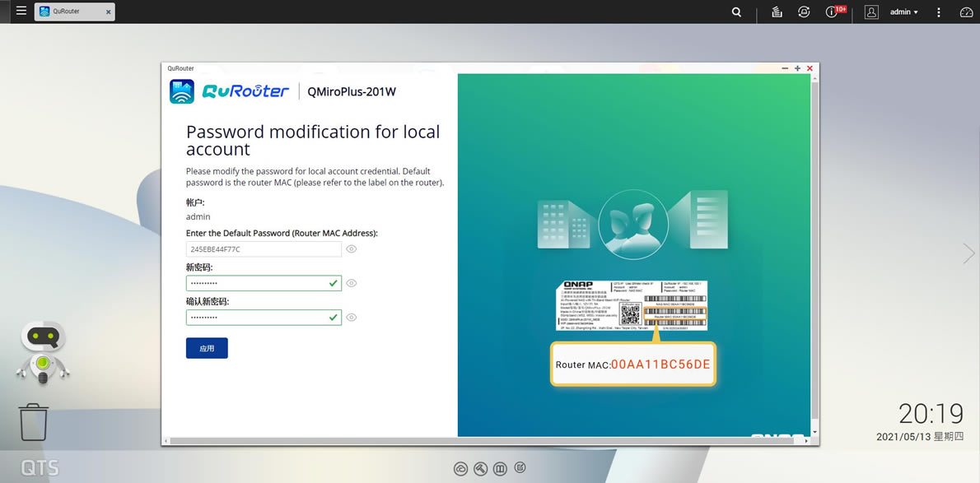
Task: Open the resource dashboard gauge icon
Action: click(966, 12)
